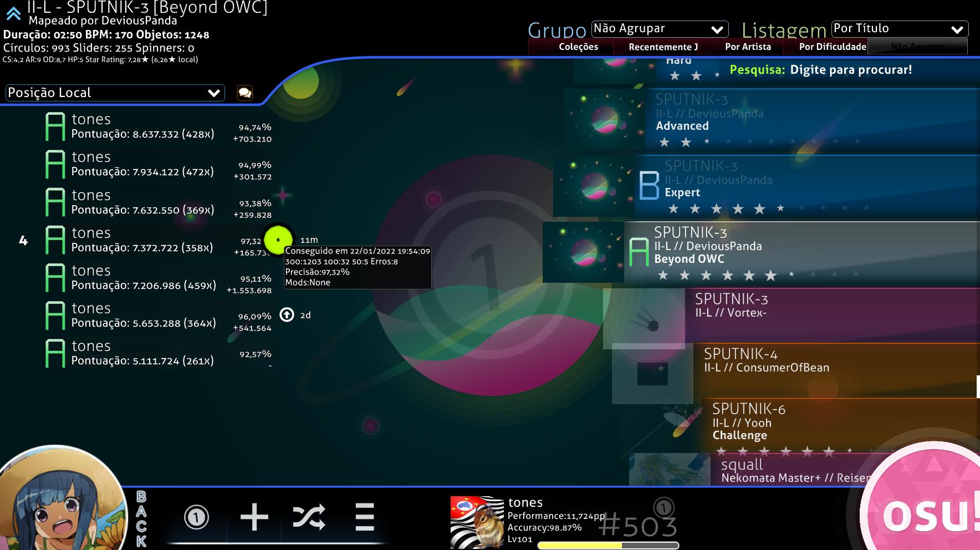Open beatmap options three-bar icon

point(364,517)
